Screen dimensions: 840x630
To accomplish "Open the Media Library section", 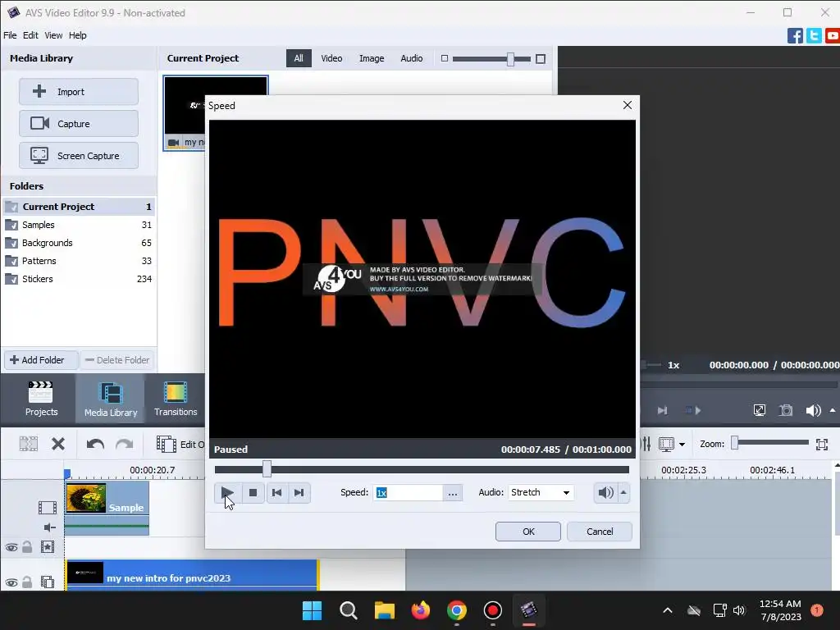I will point(111,399).
